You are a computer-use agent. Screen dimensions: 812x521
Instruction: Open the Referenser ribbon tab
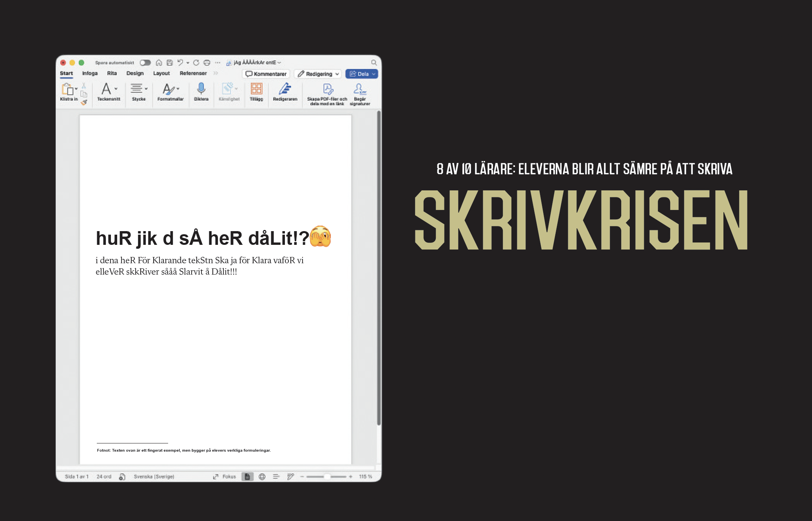click(193, 73)
